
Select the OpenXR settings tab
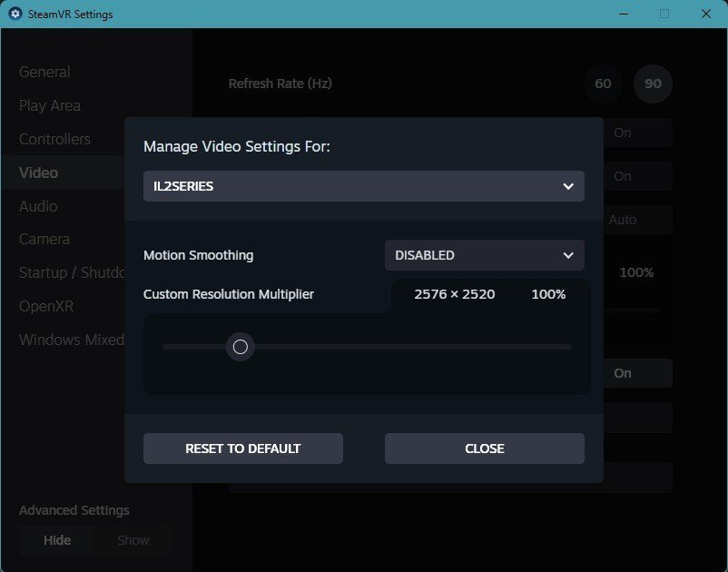point(46,306)
